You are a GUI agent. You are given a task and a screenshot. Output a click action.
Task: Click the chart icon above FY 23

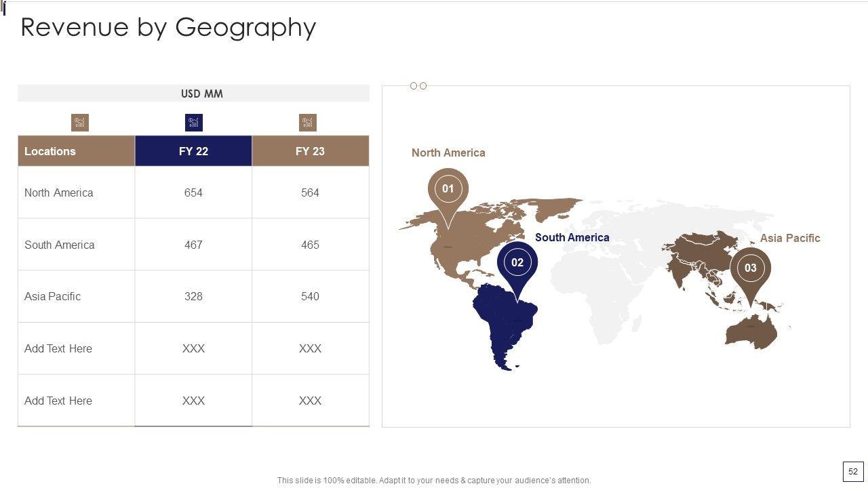pos(308,123)
